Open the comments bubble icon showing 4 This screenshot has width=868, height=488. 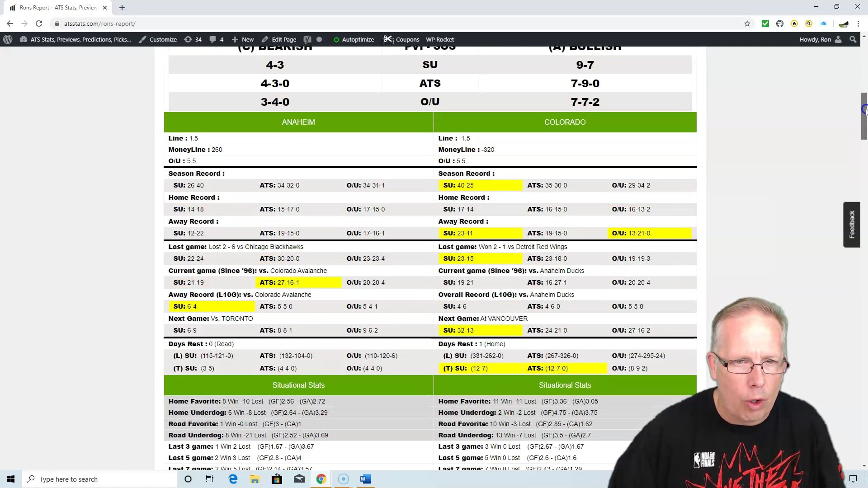(x=216, y=39)
